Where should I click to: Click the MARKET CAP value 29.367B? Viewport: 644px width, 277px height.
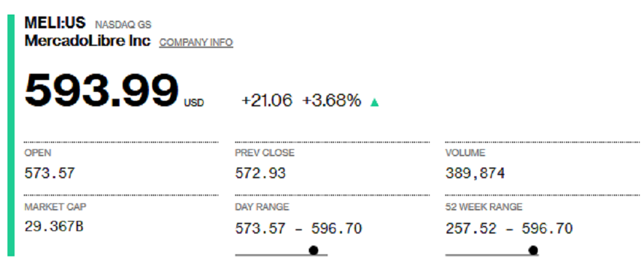(54, 226)
